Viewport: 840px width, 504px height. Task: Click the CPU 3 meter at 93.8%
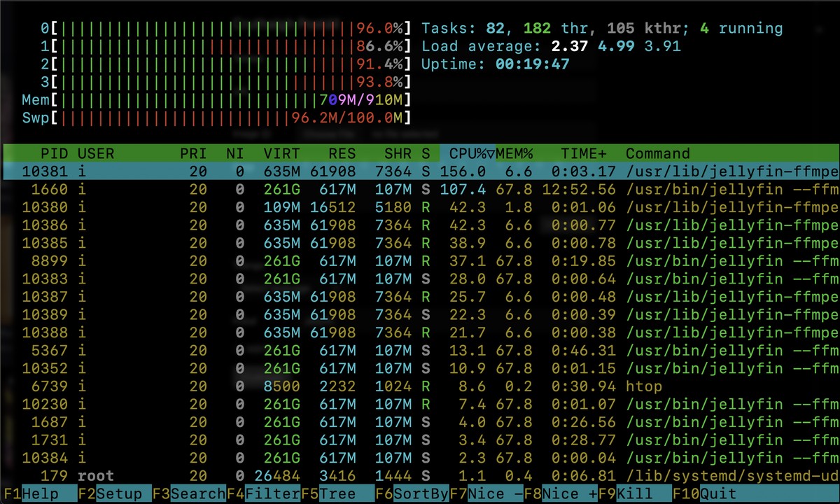[x=225, y=82]
